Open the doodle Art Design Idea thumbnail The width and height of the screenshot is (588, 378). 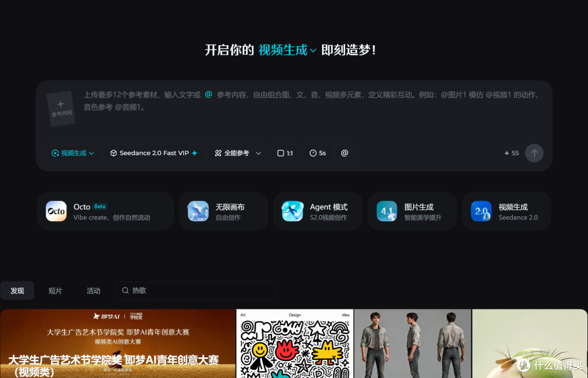click(x=295, y=344)
